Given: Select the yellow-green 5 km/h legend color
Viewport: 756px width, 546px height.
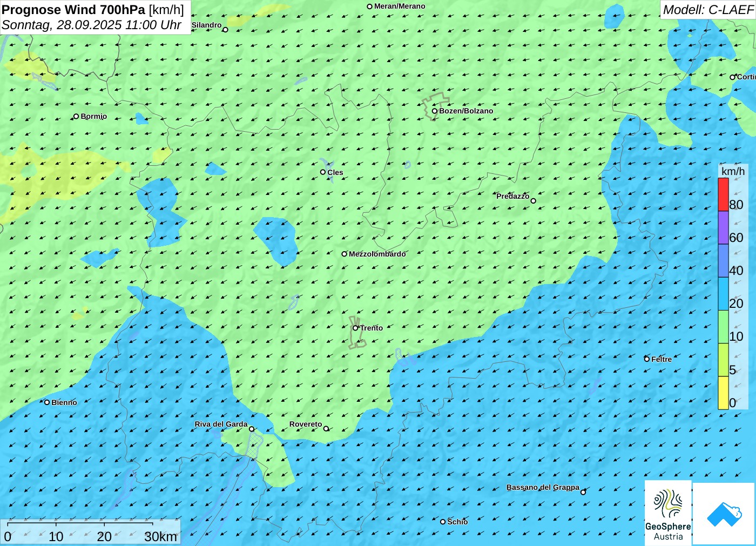Looking at the screenshot, I should pyautogui.click(x=723, y=360).
